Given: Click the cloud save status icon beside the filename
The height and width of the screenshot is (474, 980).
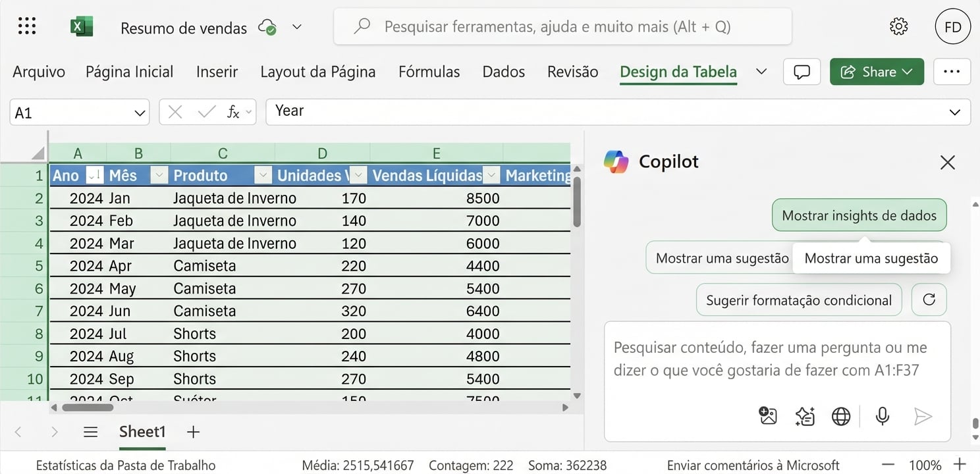Looking at the screenshot, I should click(x=267, y=28).
